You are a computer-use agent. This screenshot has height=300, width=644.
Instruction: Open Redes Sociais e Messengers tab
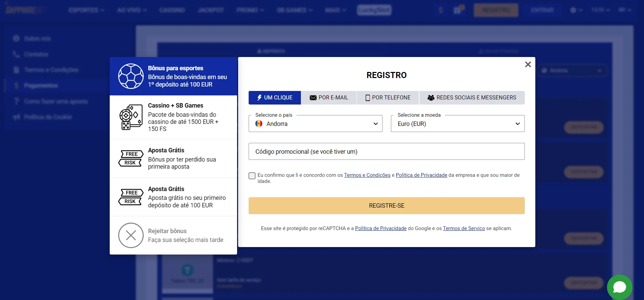[472, 98]
